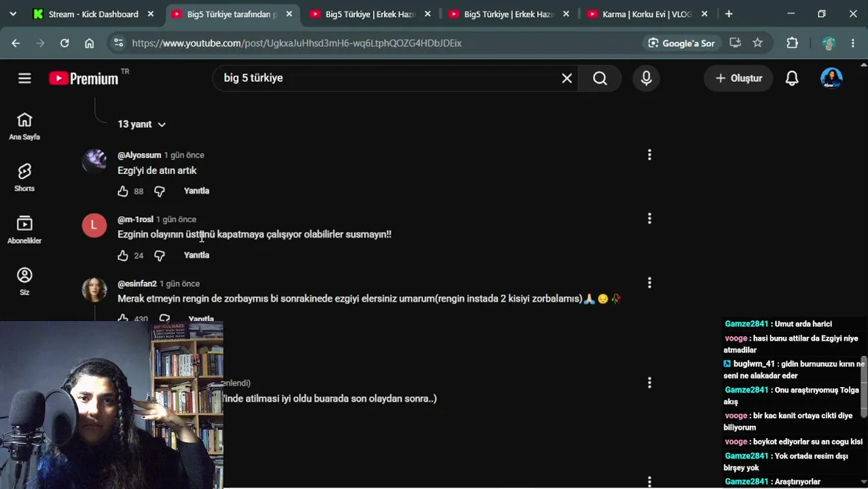
Task: Open the @esinfan2 channel link
Action: (137, 284)
